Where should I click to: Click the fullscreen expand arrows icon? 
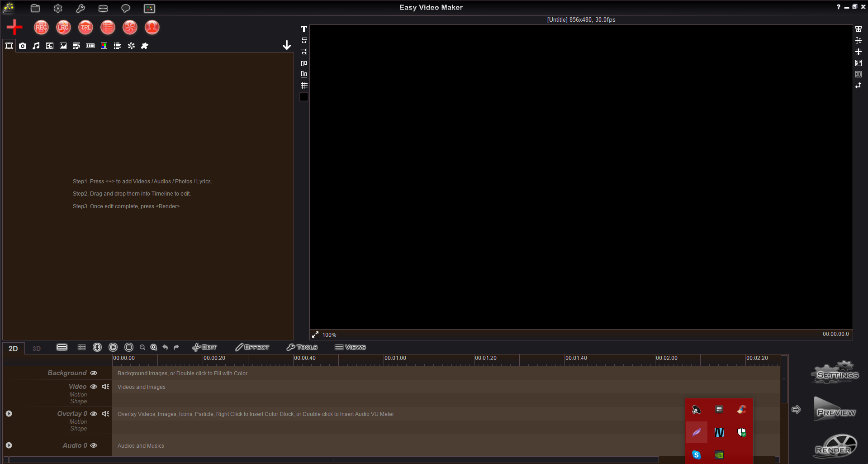[315, 335]
